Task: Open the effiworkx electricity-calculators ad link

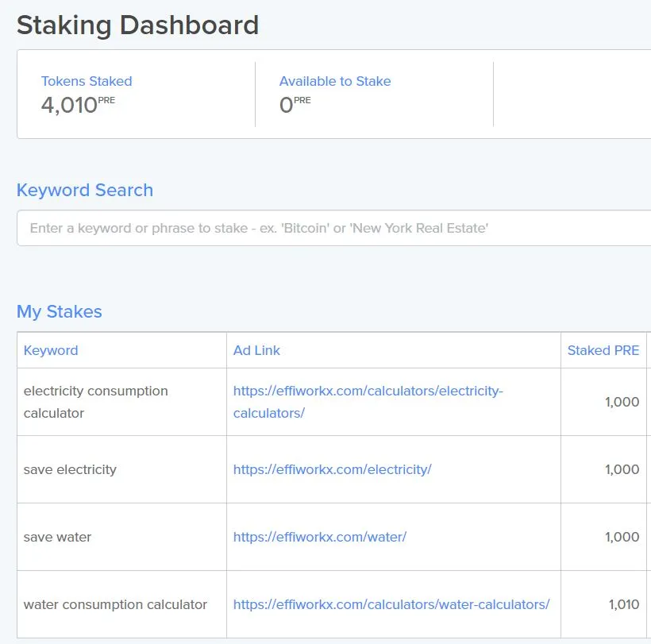Action: (x=368, y=402)
